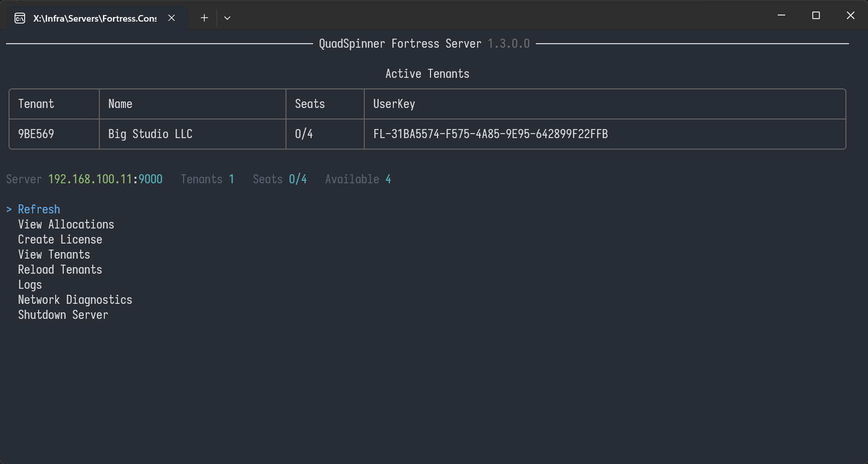This screenshot has height=464, width=868.
Task: Open a new terminal tab
Action: pos(204,18)
